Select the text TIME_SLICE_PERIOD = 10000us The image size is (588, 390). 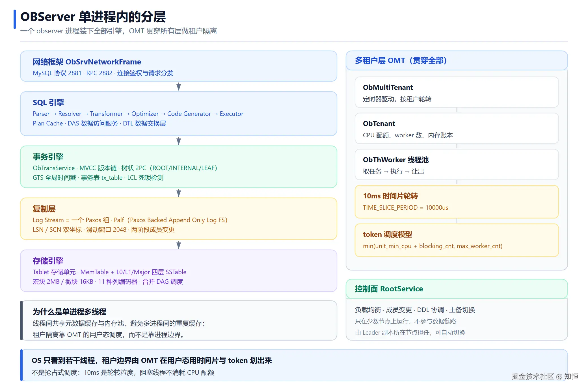406,208
